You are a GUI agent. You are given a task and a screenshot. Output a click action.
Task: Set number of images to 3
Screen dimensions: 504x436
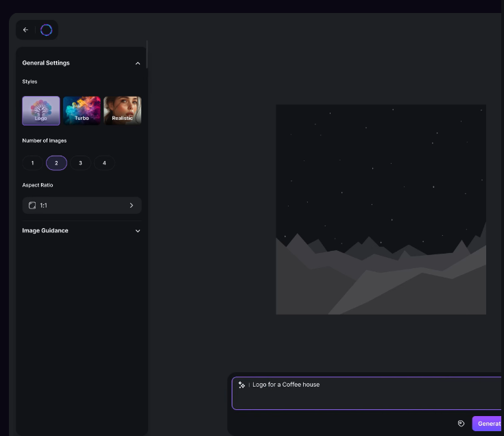point(80,163)
